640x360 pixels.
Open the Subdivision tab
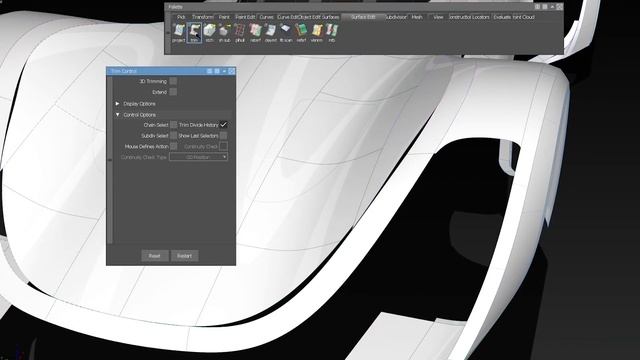(396, 17)
